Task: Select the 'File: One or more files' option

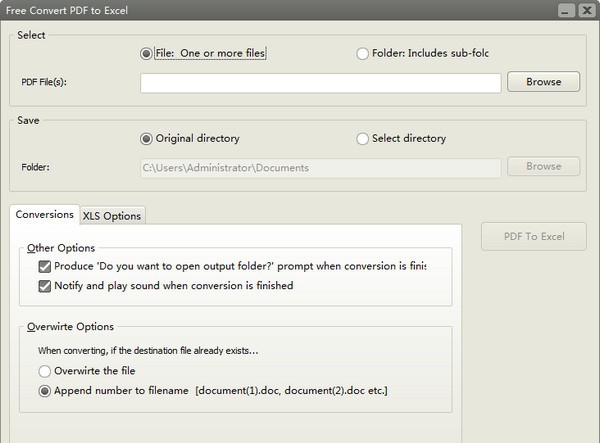Action: 147,53
